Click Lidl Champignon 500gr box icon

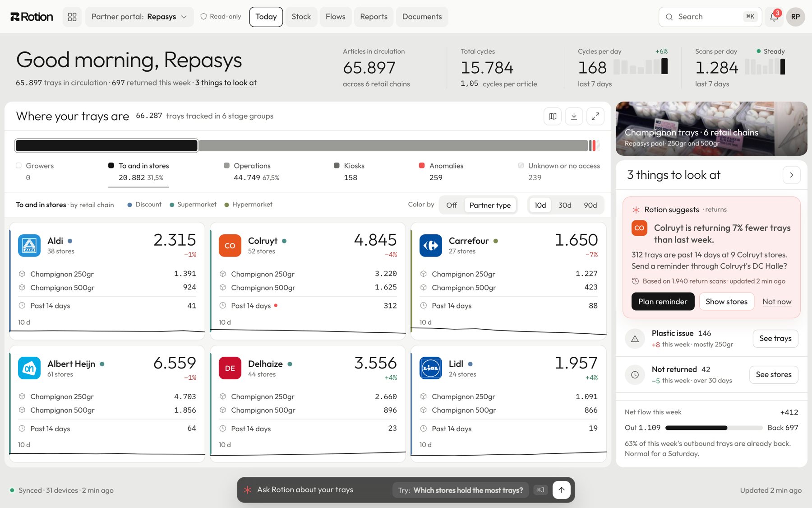pyautogui.click(x=424, y=410)
